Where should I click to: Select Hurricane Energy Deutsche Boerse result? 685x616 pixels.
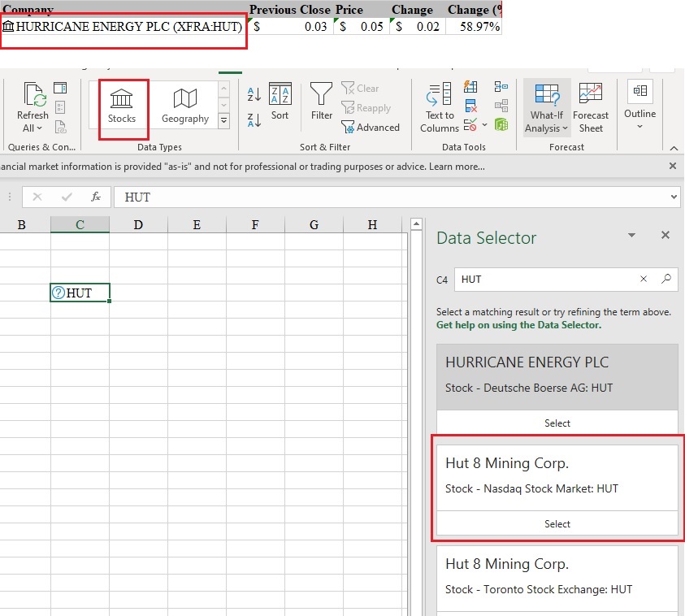pos(557,423)
